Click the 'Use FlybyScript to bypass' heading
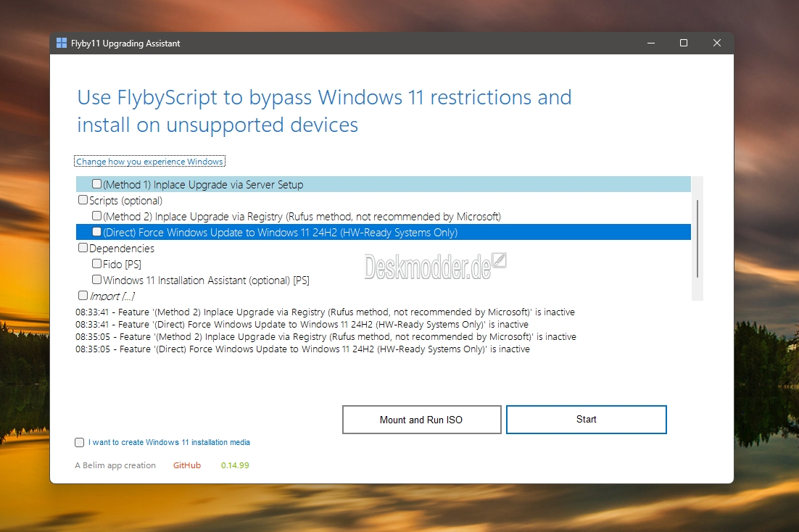799x532 pixels. point(324,111)
